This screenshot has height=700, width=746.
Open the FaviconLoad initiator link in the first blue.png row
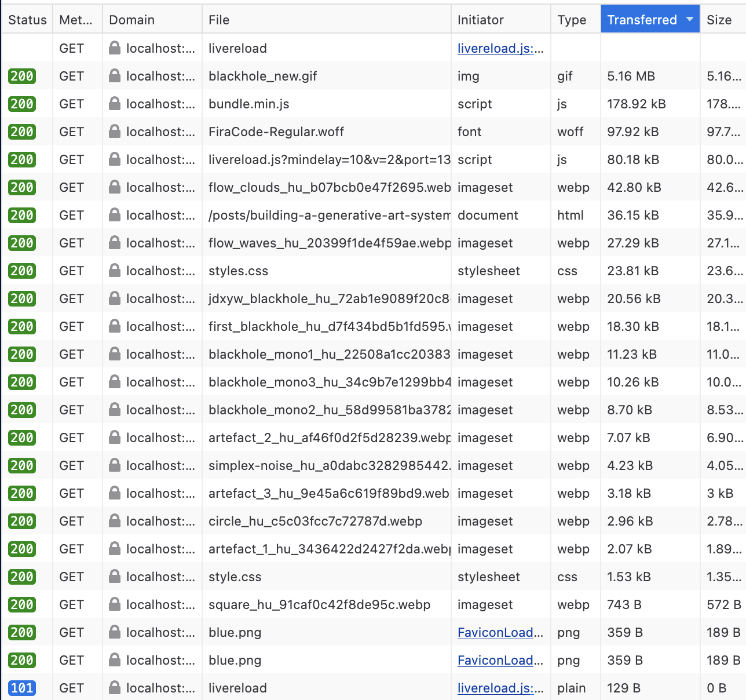point(500,632)
